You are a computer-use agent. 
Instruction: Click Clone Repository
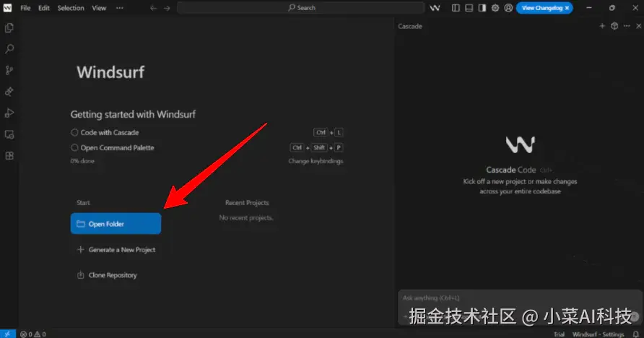pos(107,274)
